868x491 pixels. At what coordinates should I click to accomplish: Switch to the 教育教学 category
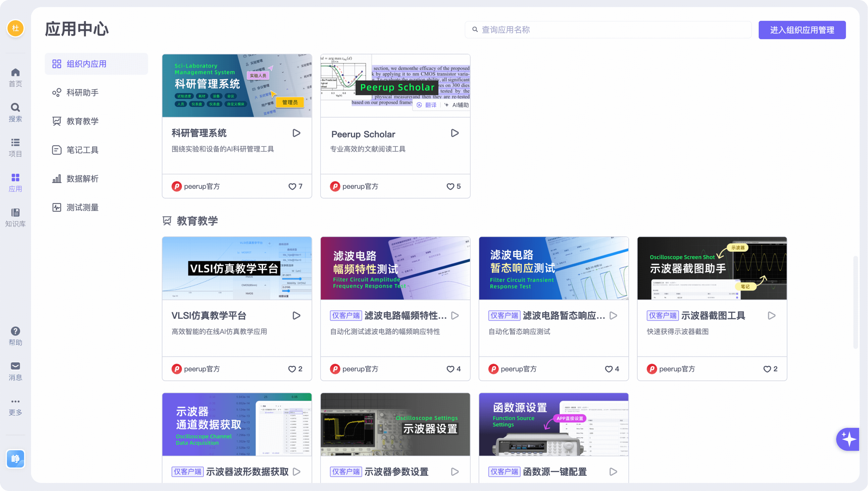[83, 121]
